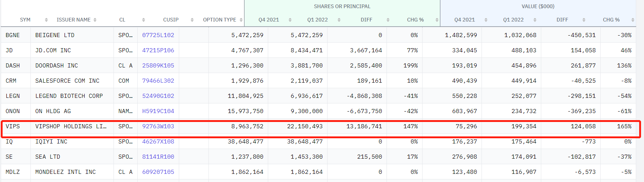The width and height of the screenshot is (644, 182).
Task: Select the DASH symbol cell
Action: (16, 66)
